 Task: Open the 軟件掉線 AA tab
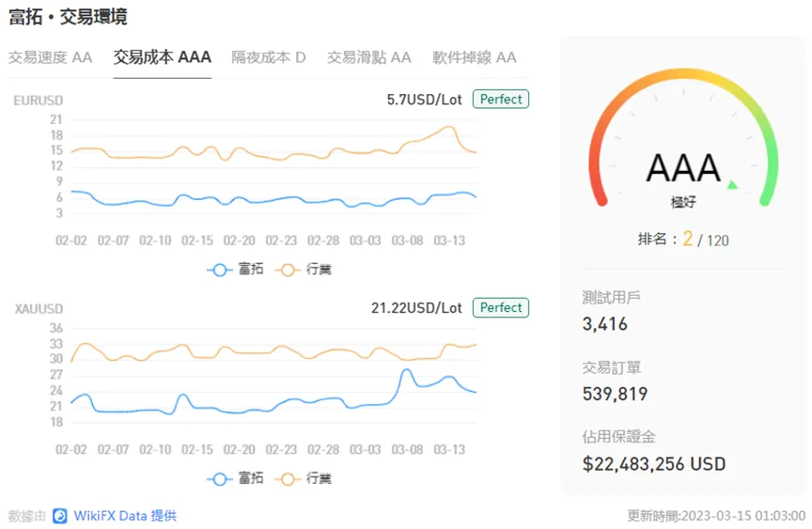click(x=474, y=57)
